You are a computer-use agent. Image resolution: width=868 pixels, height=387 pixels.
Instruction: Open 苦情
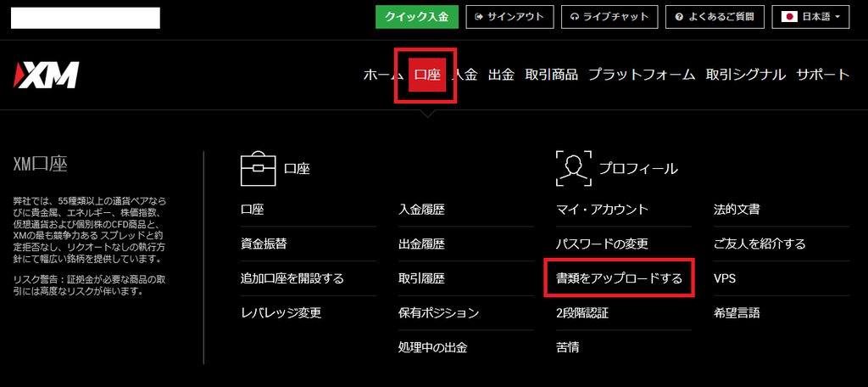[567, 348]
